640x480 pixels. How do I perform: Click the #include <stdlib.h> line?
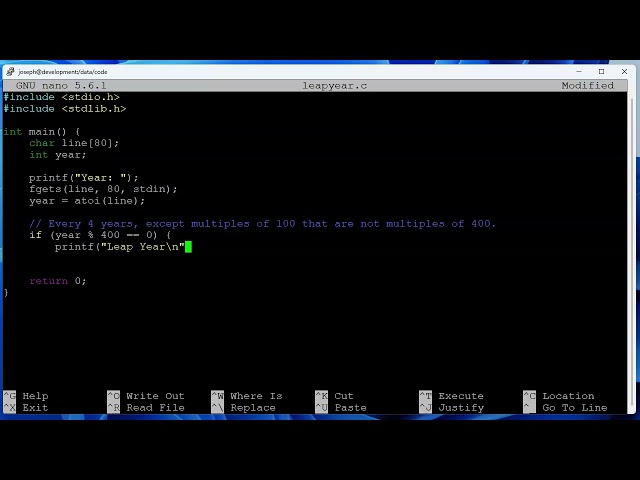(65, 109)
